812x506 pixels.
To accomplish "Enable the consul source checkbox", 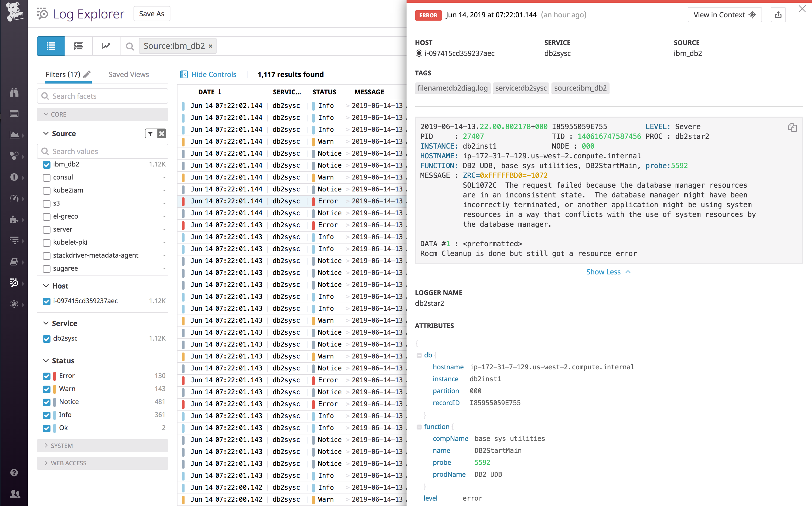I will pos(47,177).
